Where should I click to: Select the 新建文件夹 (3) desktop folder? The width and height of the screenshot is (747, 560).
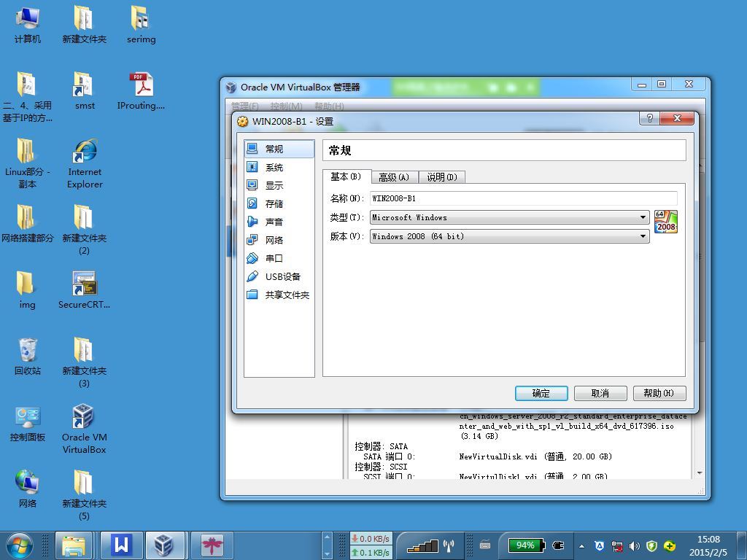coord(85,363)
